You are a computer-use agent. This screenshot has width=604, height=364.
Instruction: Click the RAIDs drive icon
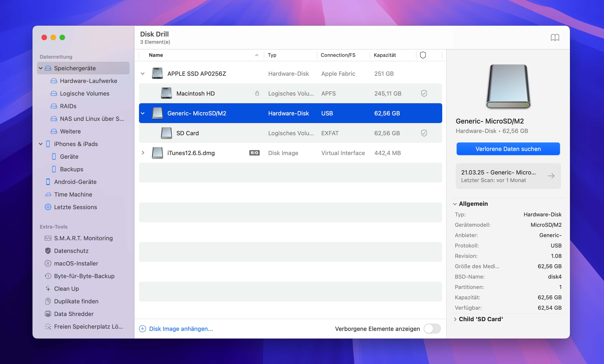pyautogui.click(x=54, y=106)
